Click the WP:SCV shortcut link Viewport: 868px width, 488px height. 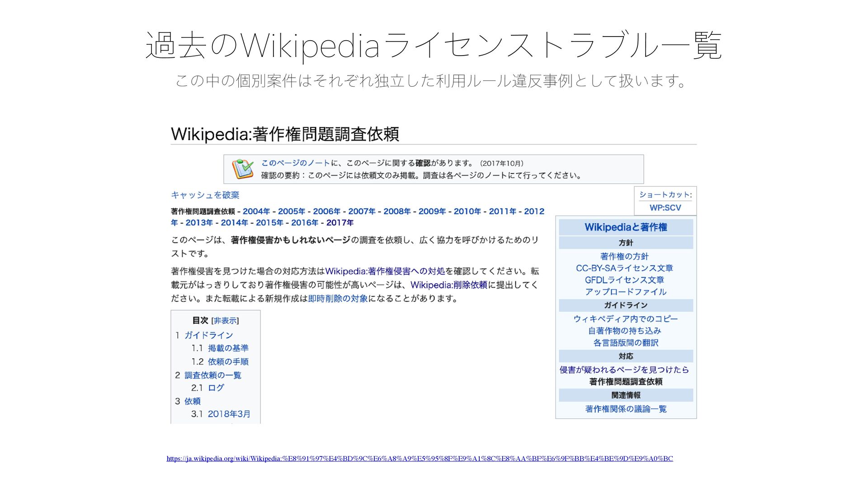coord(665,208)
